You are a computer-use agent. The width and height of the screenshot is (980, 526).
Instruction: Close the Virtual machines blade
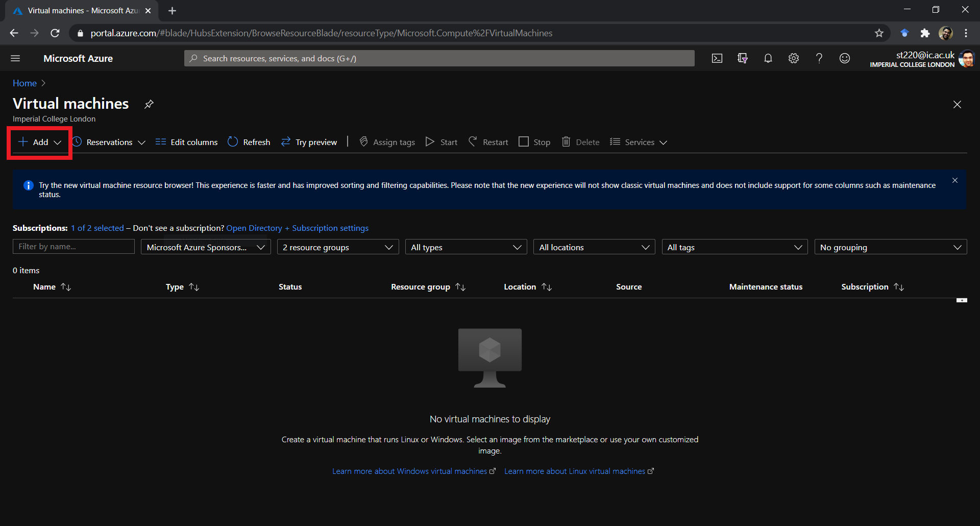957,104
